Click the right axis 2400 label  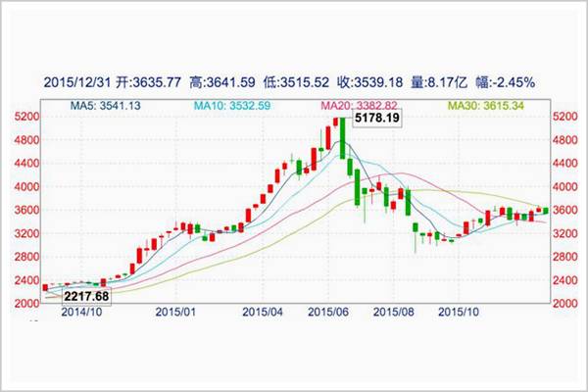click(x=565, y=280)
